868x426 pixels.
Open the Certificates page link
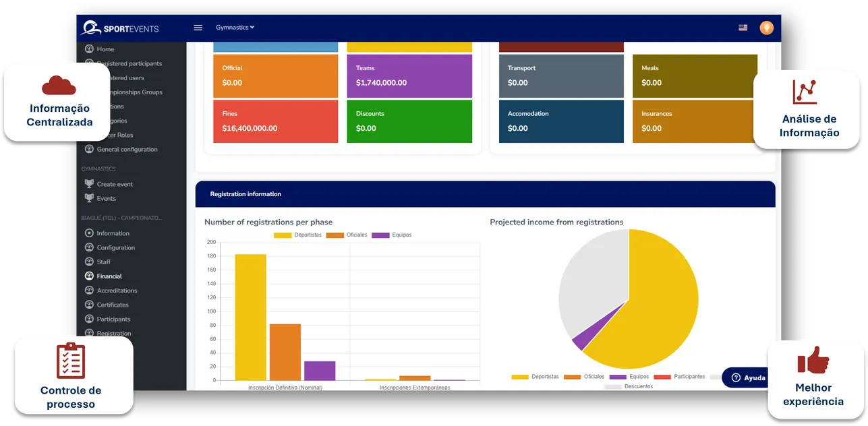click(x=113, y=305)
